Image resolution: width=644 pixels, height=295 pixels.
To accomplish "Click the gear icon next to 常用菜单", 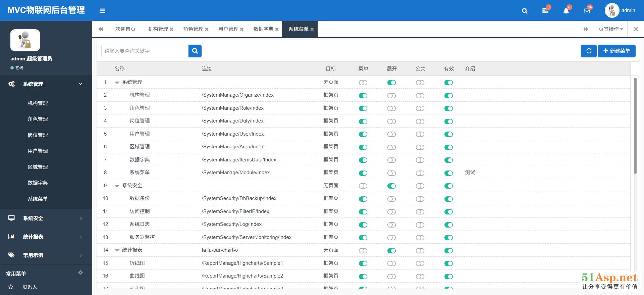I will click(x=80, y=273).
